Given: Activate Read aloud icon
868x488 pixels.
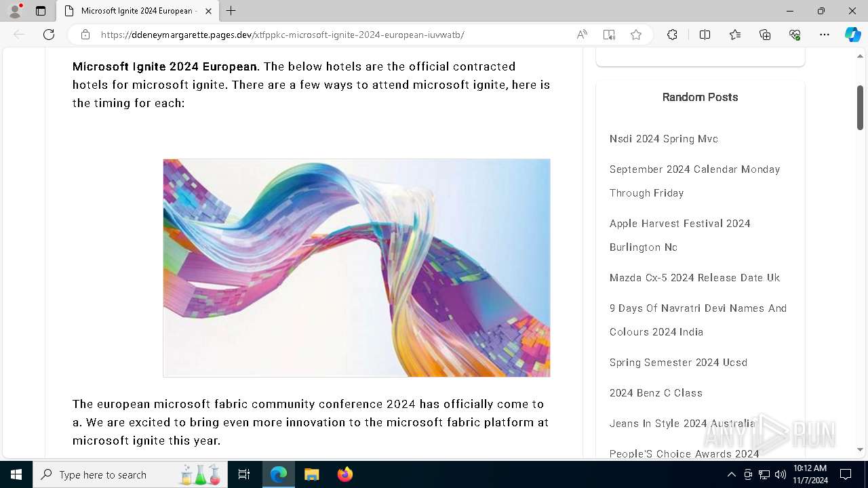Looking at the screenshot, I should click(x=582, y=35).
